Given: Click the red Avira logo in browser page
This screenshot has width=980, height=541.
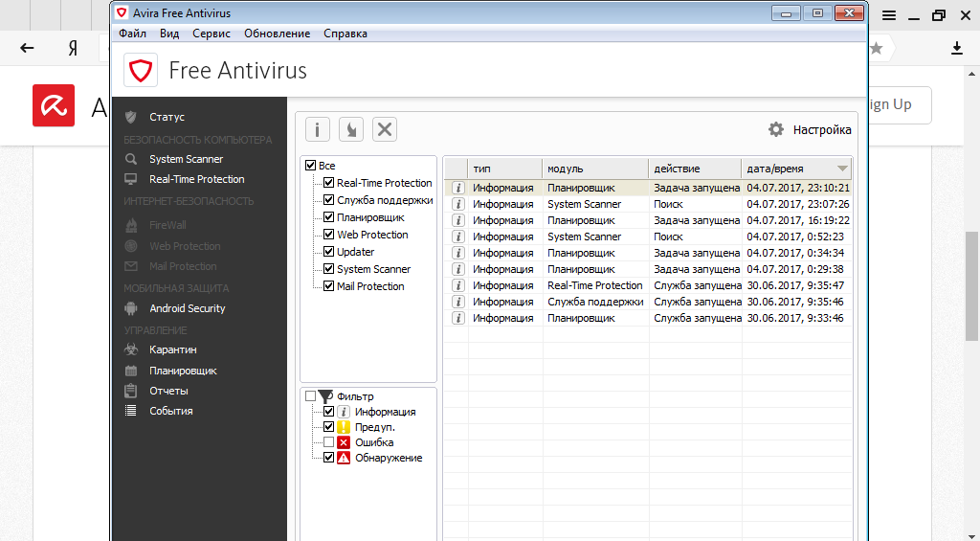Looking at the screenshot, I should pyautogui.click(x=54, y=105).
